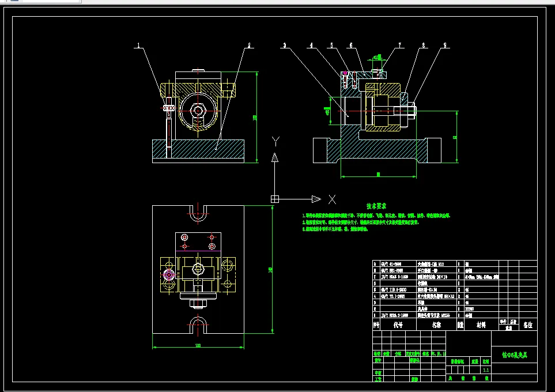Pick the hatched base plate in the front view
Screen dimensions: 555x392
(x=198, y=149)
